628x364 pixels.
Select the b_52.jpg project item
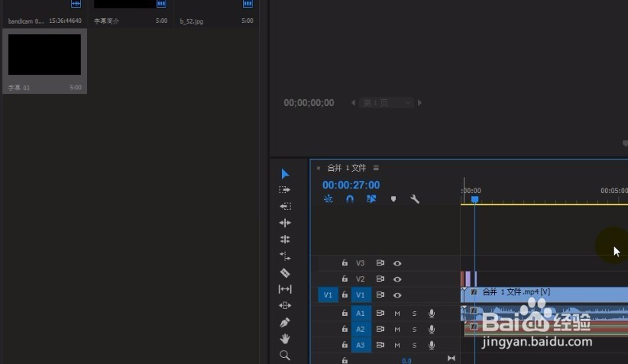coord(192,21)
